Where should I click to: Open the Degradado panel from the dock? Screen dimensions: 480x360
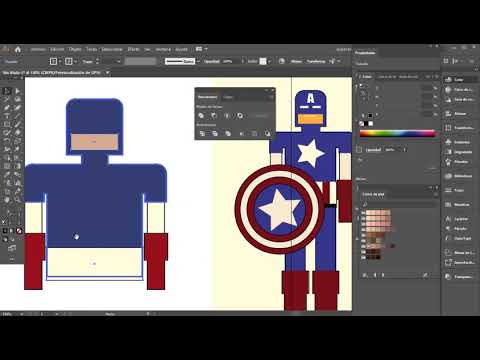click(459, 152)
